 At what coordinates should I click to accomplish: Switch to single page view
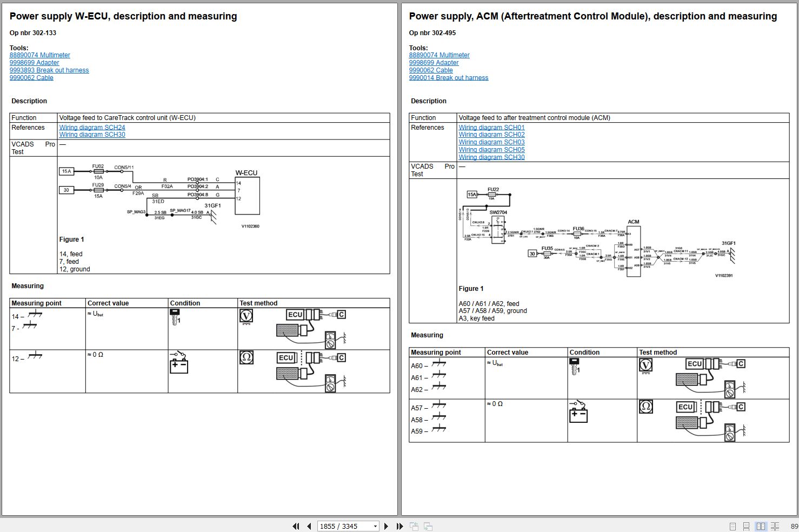click(x=733, y=526)
